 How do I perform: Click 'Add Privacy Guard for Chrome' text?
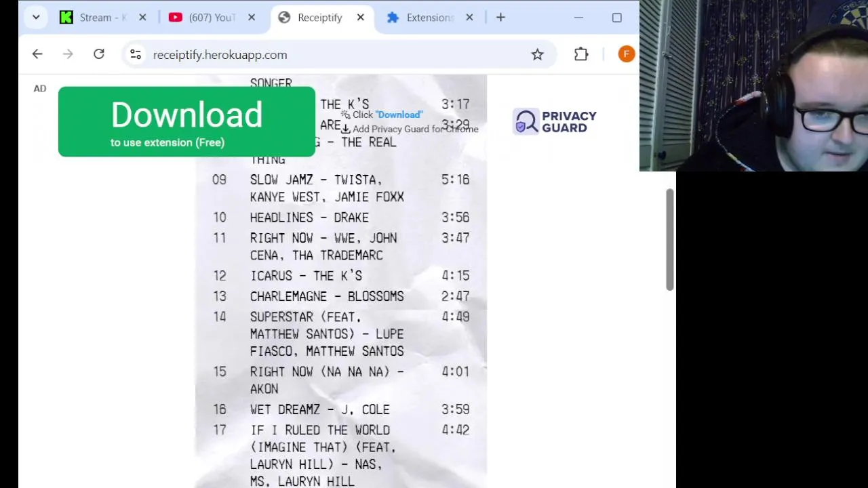[415, 129]
